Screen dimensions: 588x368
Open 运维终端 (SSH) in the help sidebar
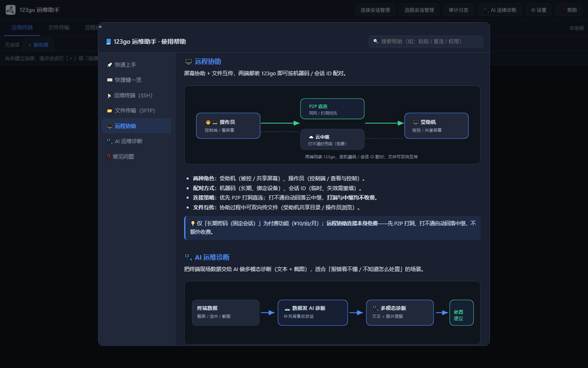click(136, 95)
